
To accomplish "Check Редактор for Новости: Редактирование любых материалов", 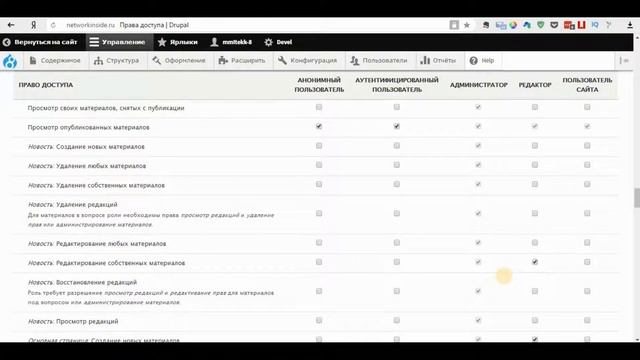I will (x=535, y=242).
